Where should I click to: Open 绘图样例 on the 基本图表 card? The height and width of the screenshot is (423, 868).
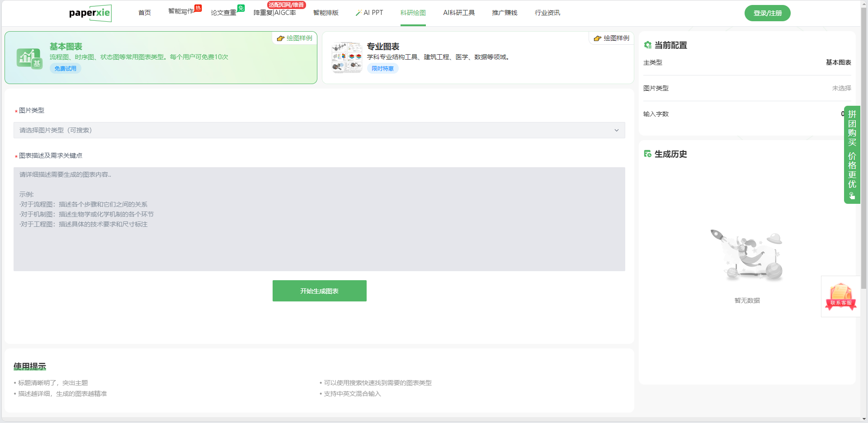(x=295, y=38)
